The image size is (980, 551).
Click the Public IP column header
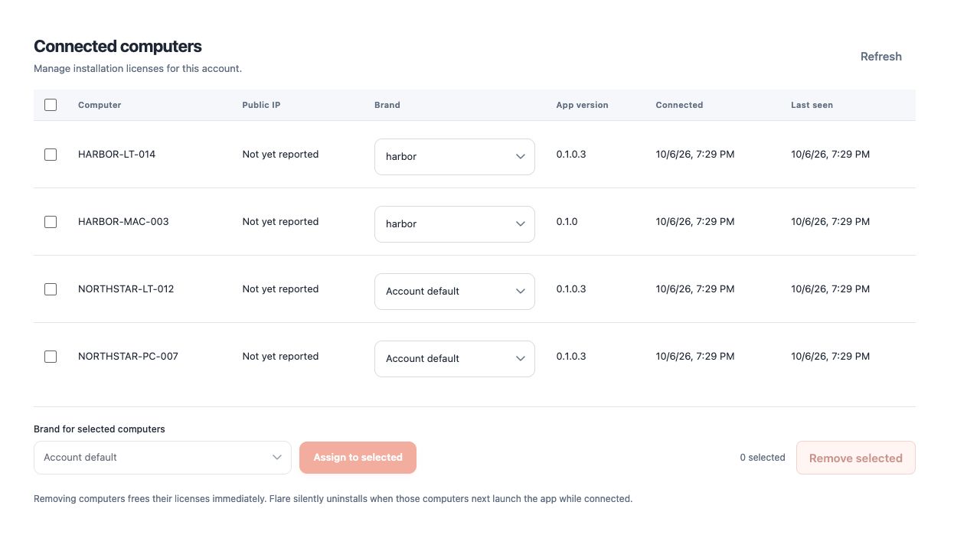(261, 105)
